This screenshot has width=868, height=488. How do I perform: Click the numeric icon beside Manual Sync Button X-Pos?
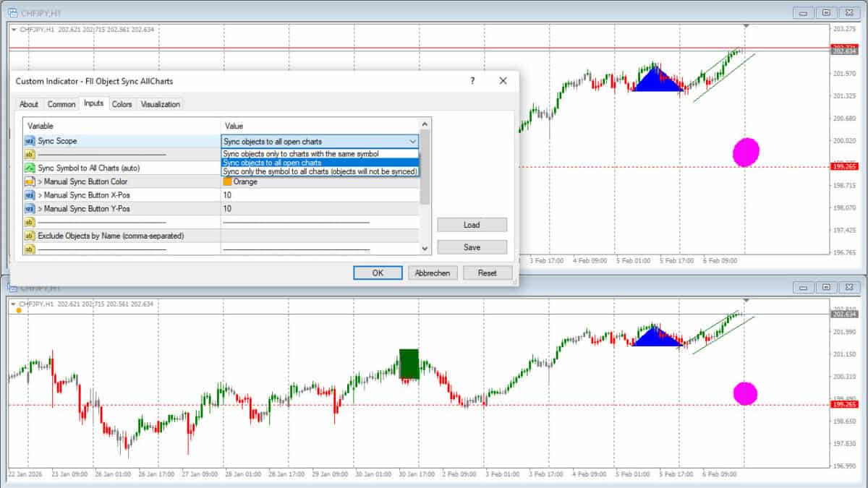[28, 195]
